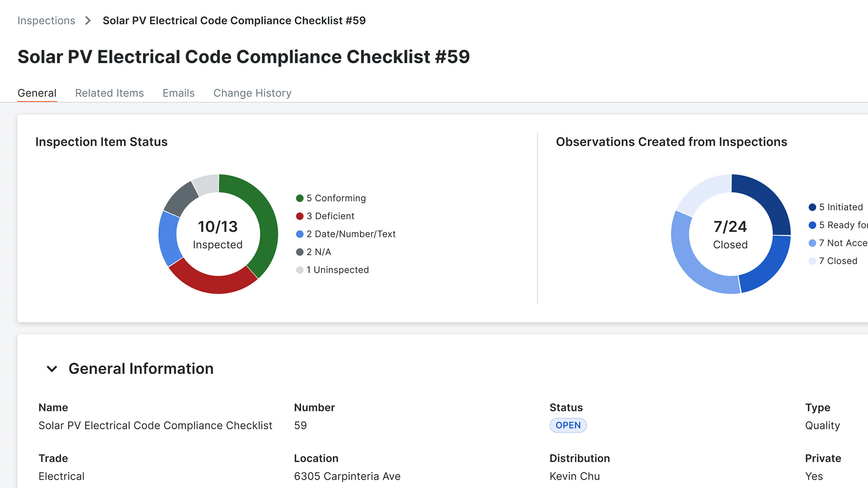Open the Related Items tab
The width and height of the screenshot is (868, 488).
[x=109, y=93]
